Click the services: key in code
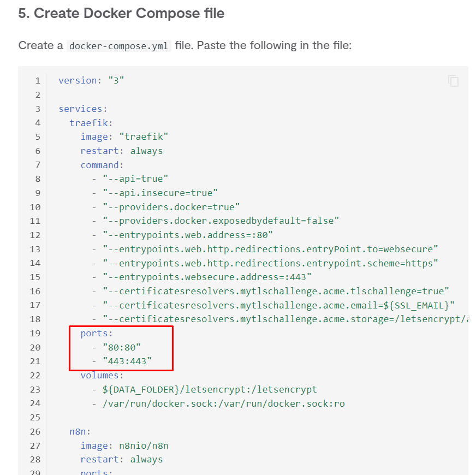The height and width of the screenshot is (475, 476). tap(83, 109)
